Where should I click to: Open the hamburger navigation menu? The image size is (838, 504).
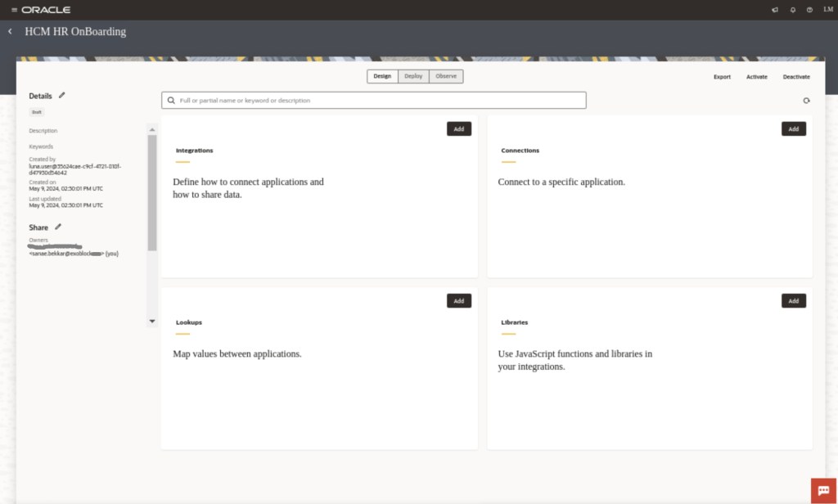[x=14, y=10]
